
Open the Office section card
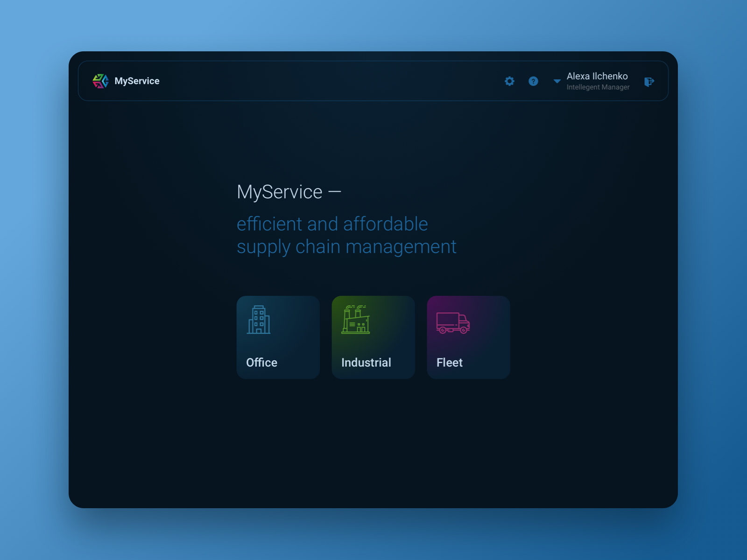pos(278,337)
